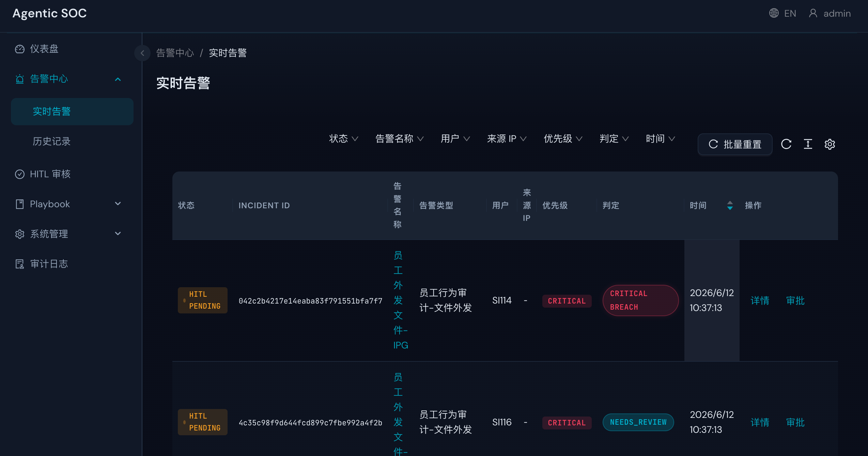Click the alarm bell icon for 告警中心
Viewport: 868px width, 456px height.
point(20,79)
